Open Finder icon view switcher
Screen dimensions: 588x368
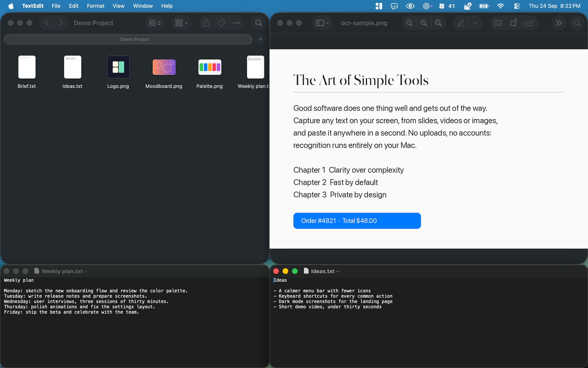coord(155,23)
